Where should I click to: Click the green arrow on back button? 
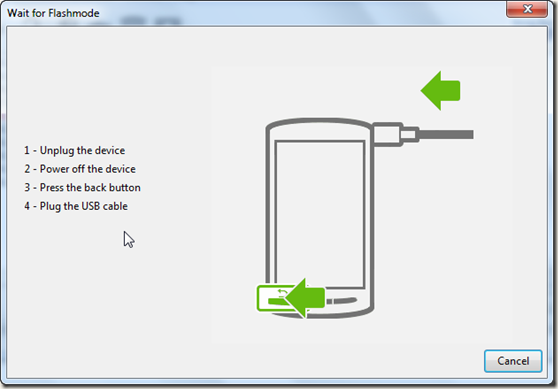pyautogui.click(x=305, y=298)
